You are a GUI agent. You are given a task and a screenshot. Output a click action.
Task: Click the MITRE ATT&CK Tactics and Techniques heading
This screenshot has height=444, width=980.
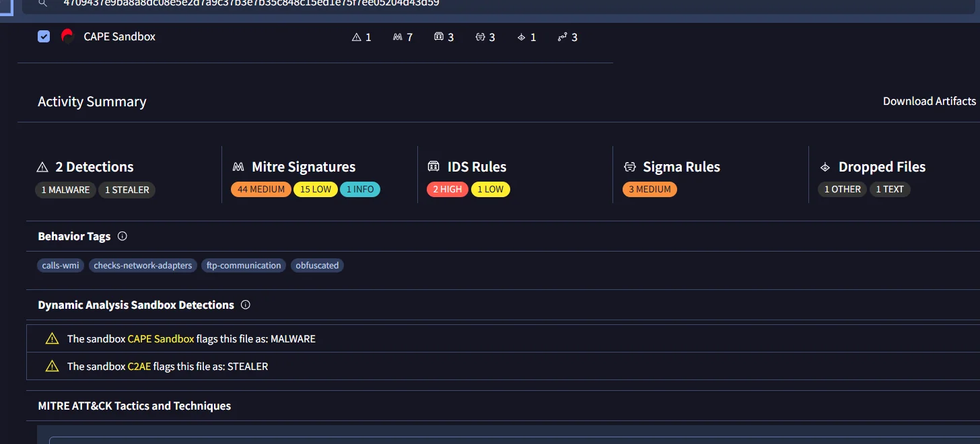(135, 406)
